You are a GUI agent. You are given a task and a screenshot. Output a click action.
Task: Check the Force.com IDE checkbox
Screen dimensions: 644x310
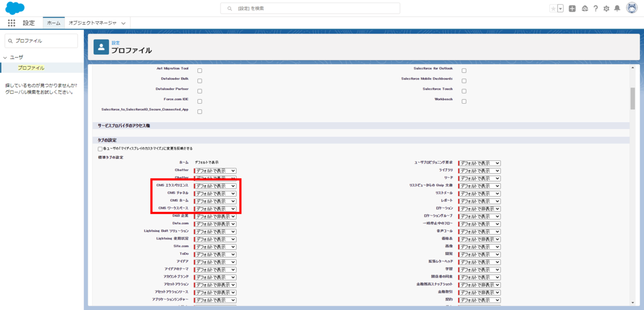coord(200,101)
